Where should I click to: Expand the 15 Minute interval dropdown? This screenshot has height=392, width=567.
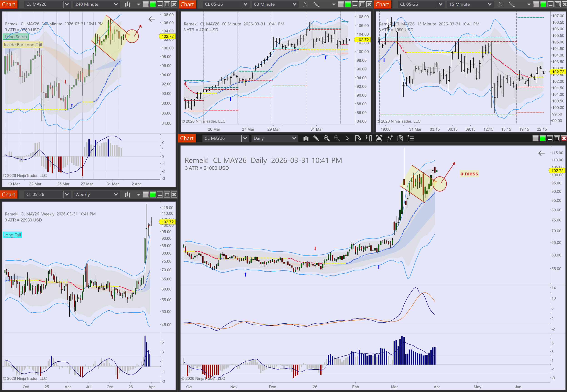[x=490, y=4]
